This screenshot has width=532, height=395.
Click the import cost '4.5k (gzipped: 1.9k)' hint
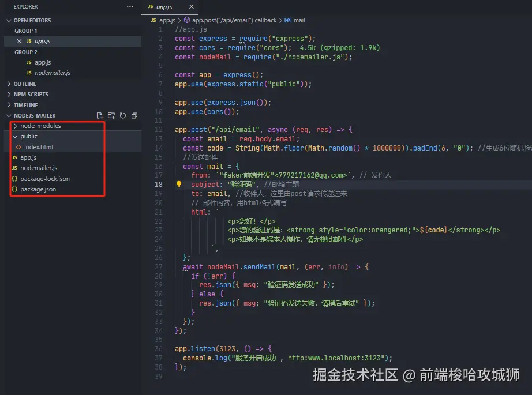(x=340, y=48)
